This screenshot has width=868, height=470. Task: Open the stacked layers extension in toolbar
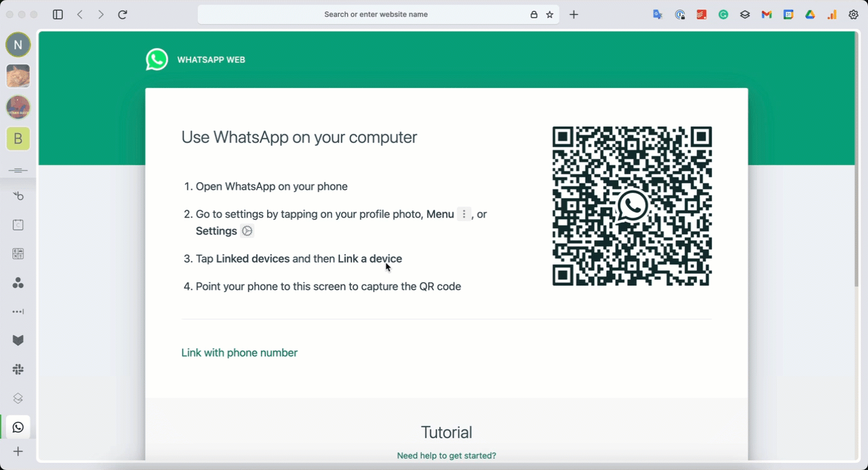745,14
